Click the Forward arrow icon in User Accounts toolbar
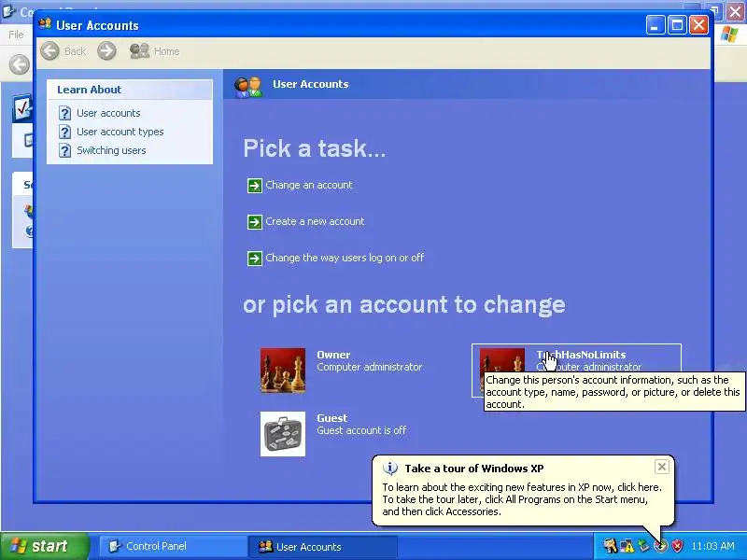The image size is (747, 560). 106,51
